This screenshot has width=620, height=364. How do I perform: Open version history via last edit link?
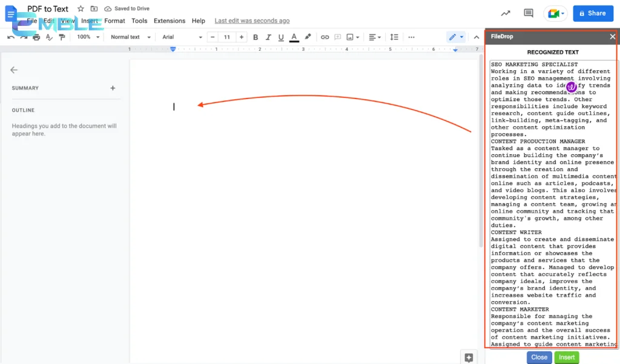(252, 20)
